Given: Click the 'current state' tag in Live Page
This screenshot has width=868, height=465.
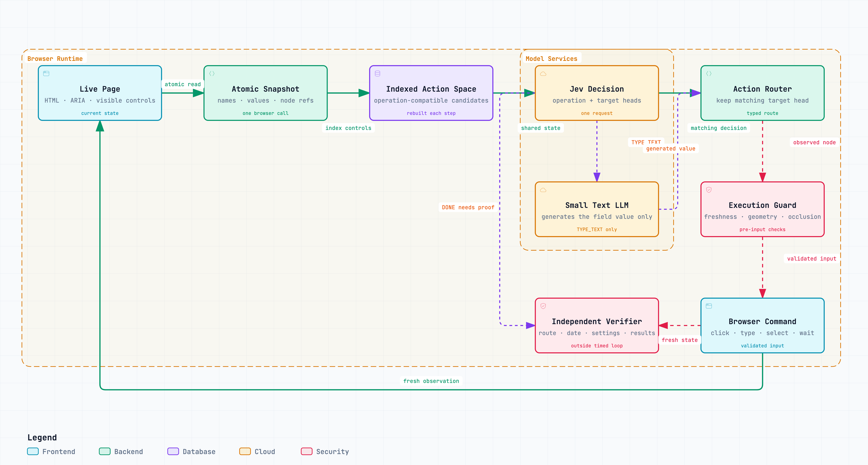Looking at the screenshot, I should click(100, 113).
